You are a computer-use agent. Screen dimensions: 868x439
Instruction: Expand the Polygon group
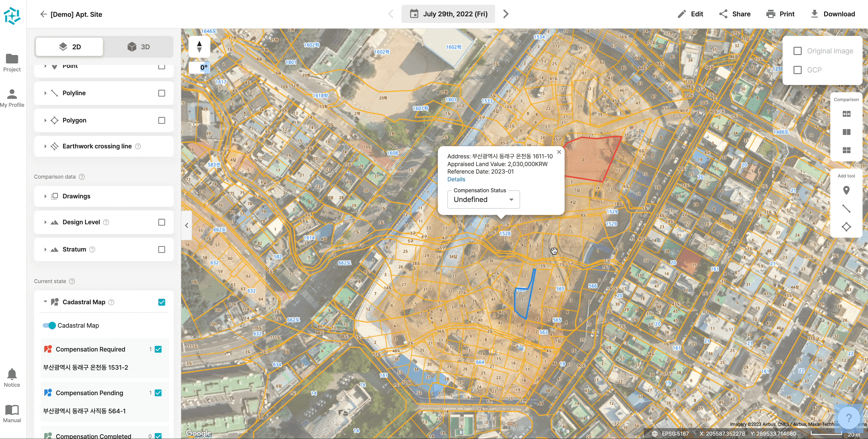[45, 120]
